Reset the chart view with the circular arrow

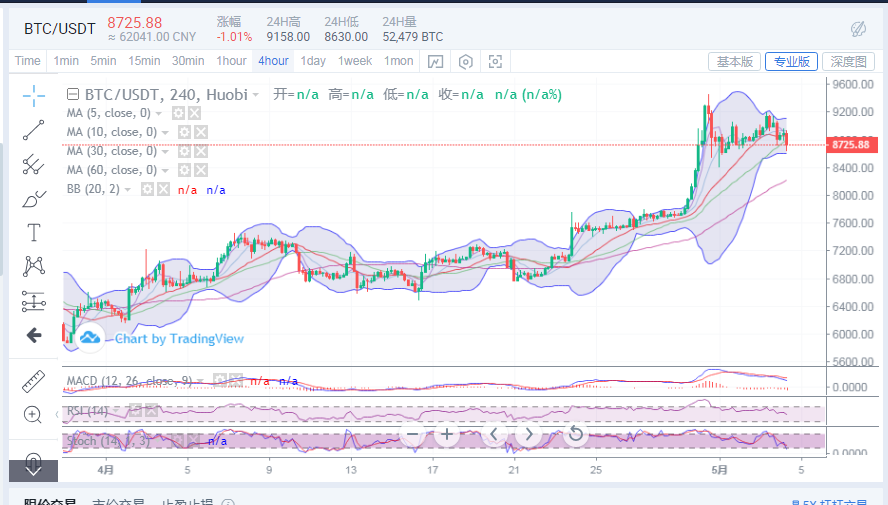click(575, 434)
